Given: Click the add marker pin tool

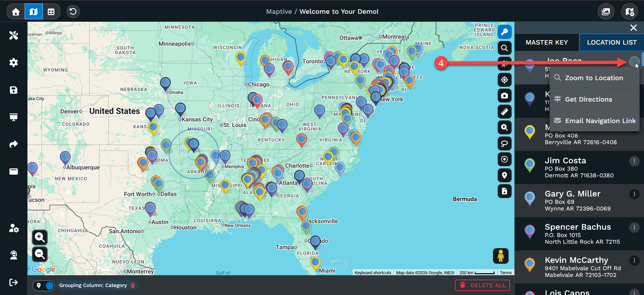Looking at the screenshot, I should tap(504, 175).
